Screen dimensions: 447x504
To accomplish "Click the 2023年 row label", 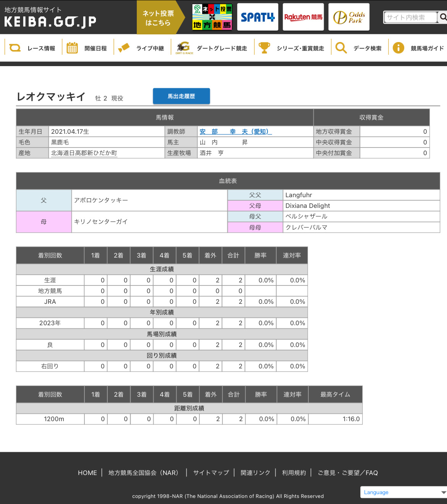I will point(50,323).
